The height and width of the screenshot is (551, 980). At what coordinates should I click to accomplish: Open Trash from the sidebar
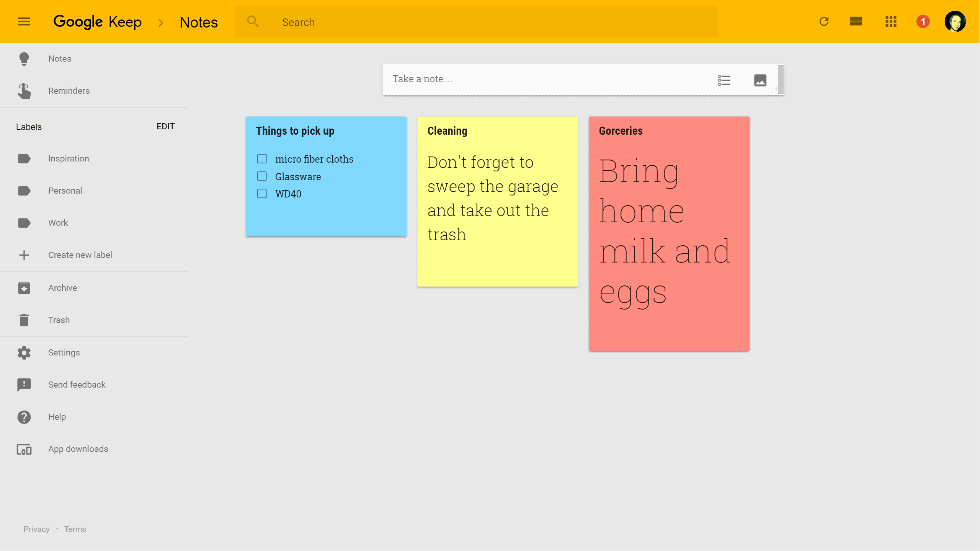pyautogui.click(x=59, y=320)
